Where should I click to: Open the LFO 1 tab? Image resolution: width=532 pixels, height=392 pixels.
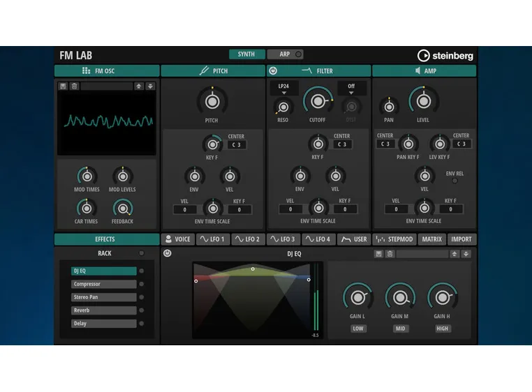point(213,239)
